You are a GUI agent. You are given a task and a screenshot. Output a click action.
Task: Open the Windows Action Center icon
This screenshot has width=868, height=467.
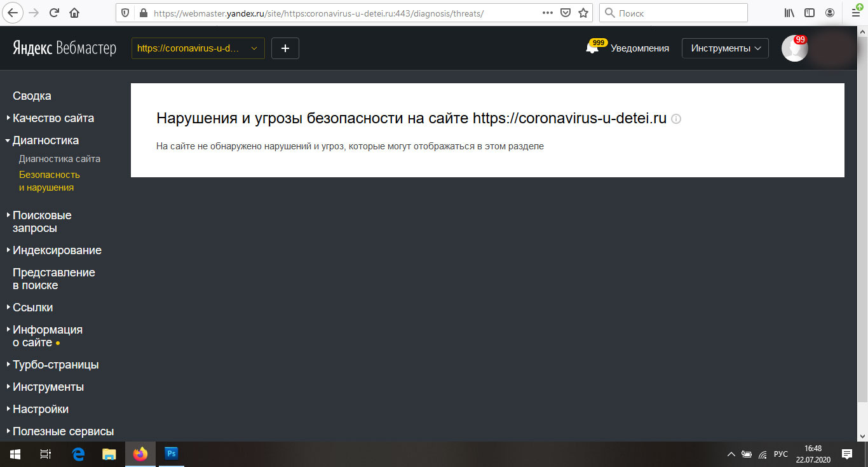pyautogui.click(x=847, y=454)
